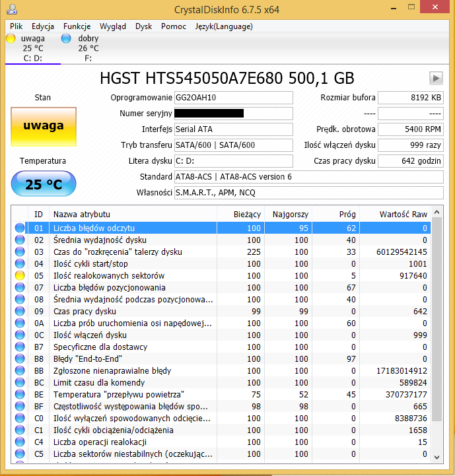
Task: Select row Ilość realokowanych sektorów
Action: (221, 275)
